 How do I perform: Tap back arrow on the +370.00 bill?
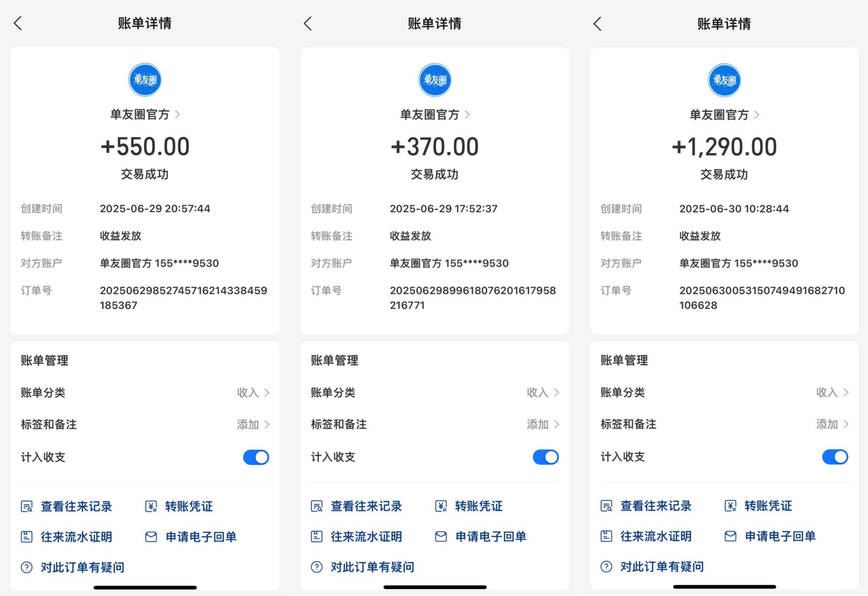pyautogui.click(x=308, y=23)
